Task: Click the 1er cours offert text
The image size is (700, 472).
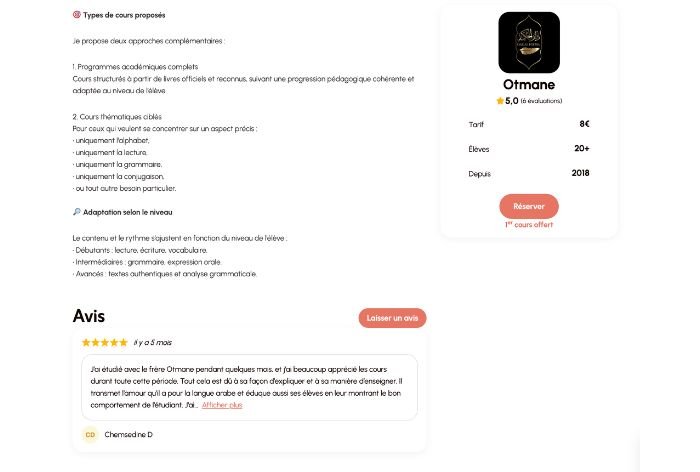Action: tap(529, 225)
